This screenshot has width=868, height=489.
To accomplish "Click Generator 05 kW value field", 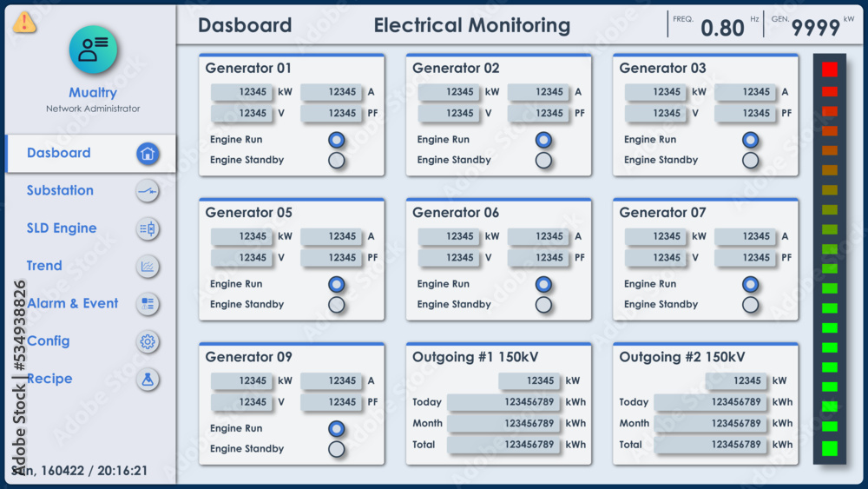I will pyautogui.click(x=241, y=236).
